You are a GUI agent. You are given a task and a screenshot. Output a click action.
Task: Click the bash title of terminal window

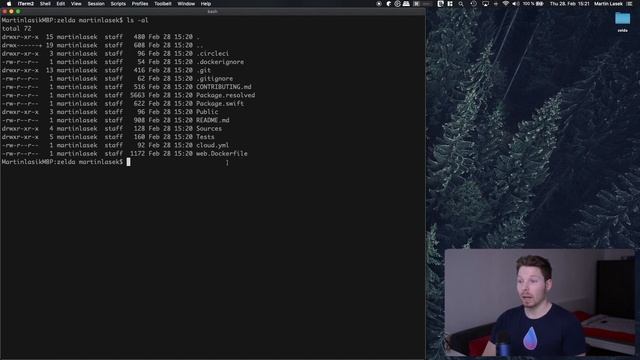tap(213, 11)
